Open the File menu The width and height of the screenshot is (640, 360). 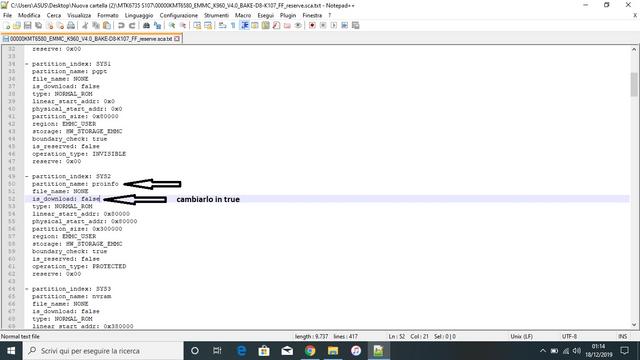coord(7,15)
